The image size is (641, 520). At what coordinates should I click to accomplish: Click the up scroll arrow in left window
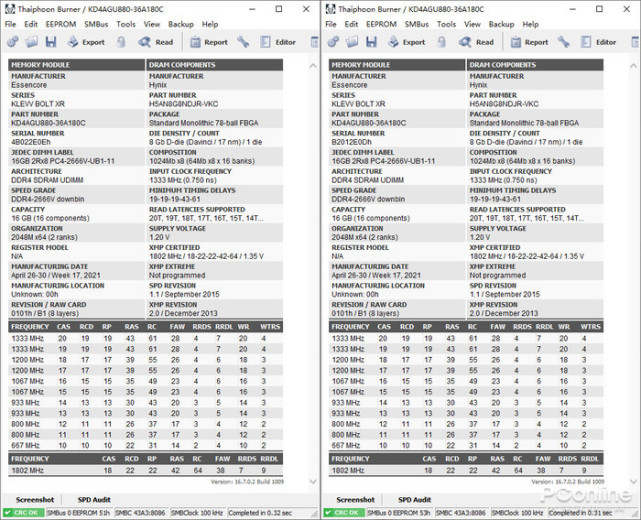pos(313,65)
